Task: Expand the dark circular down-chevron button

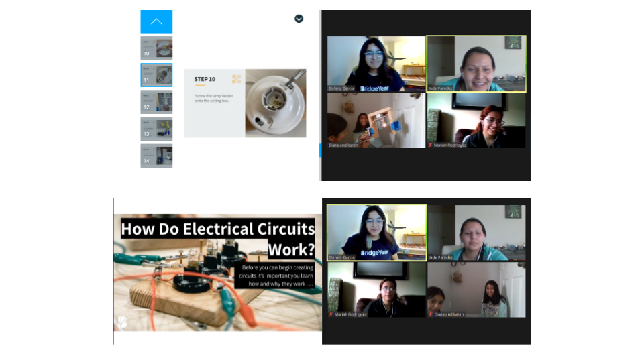Action: pos(299,19)
